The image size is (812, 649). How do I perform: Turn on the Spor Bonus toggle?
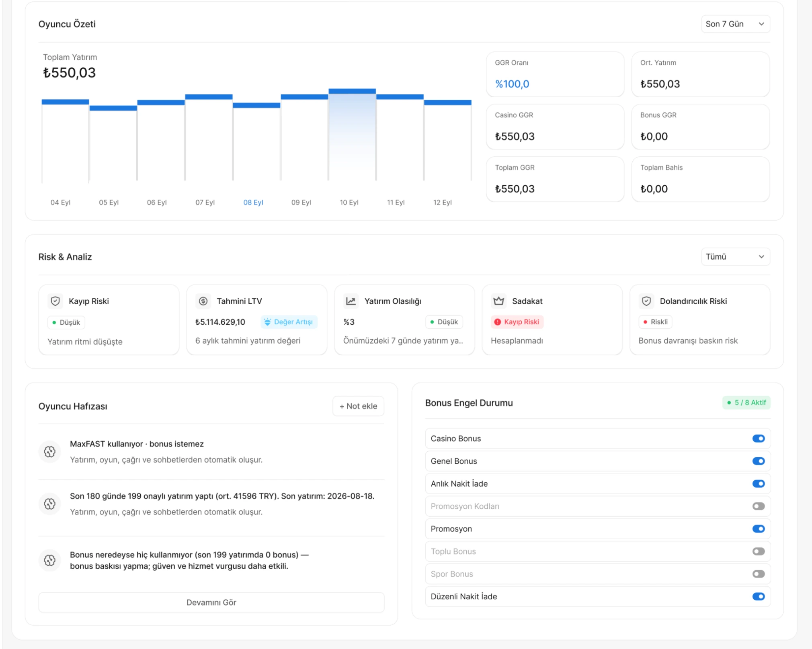759,574
